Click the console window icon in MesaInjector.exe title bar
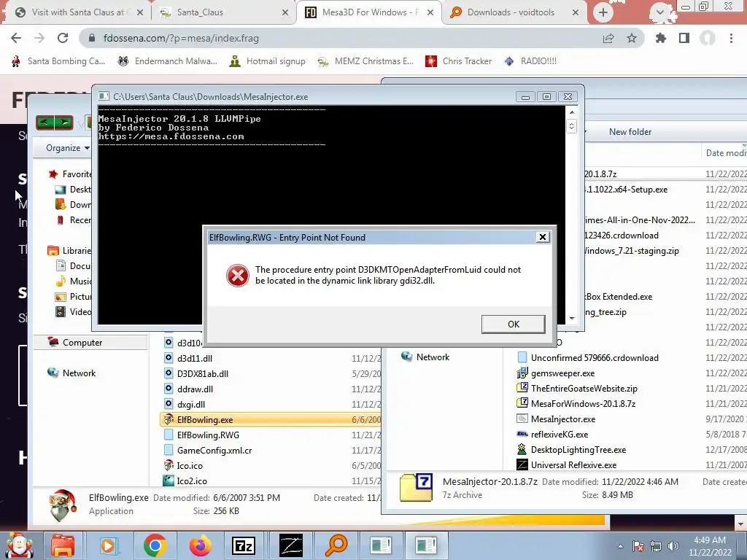Image resolution: width=747 pixels, height=560 pixels. click(x=104, y=97)
